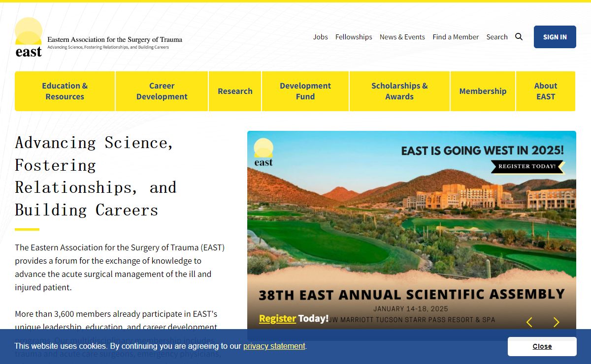Click the Advancing Science, Fostering Relationships heading
The width and height of the screenshot is (591, 364).
click(96, 176)
